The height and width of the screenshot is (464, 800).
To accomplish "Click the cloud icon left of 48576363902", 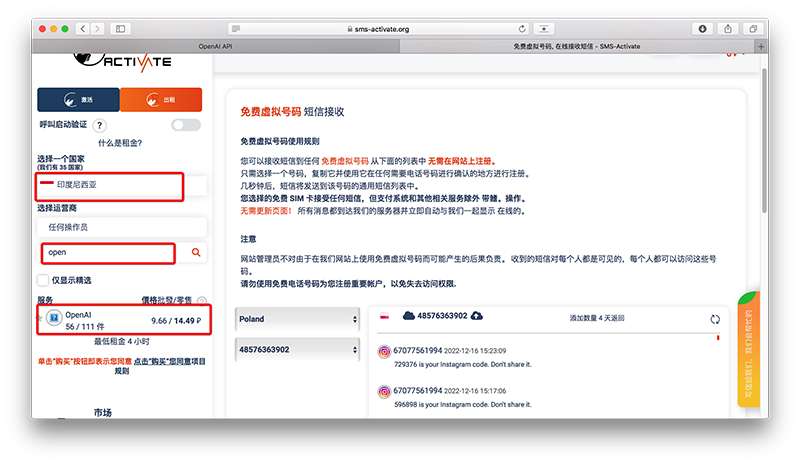I will click(x=408, y=316).
